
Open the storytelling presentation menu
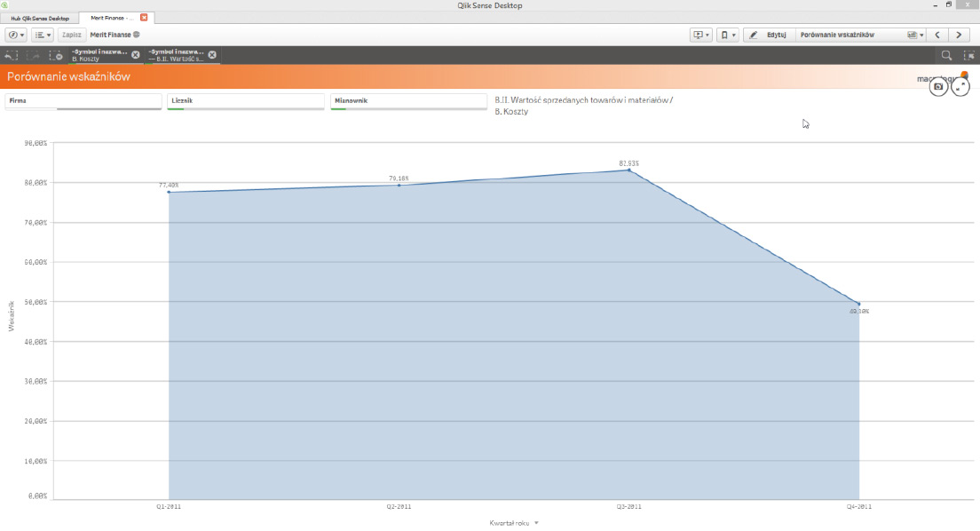point(701,35)
